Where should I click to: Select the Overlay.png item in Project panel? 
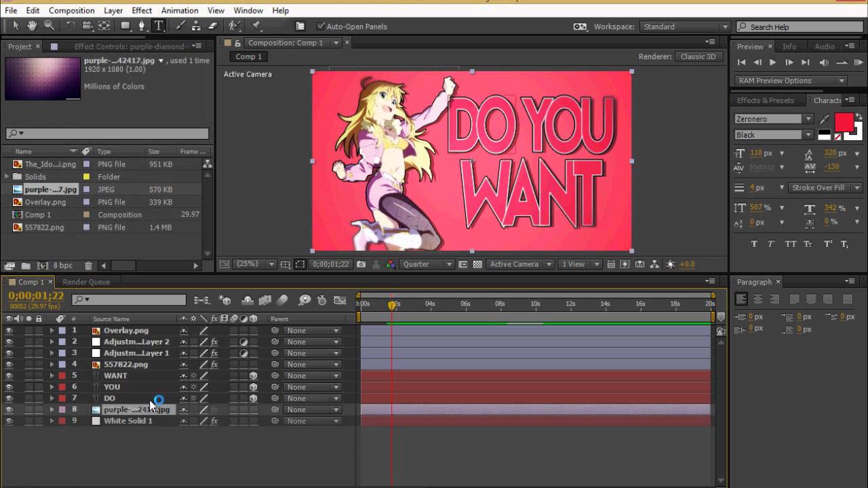pyautogui.click(x=45, y=202)
